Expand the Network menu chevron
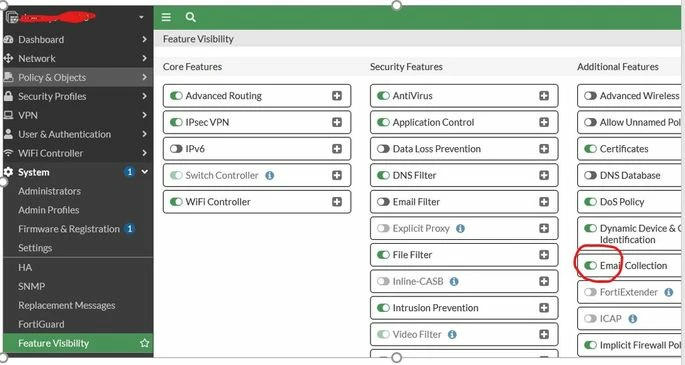Image resolution: width=685 pixels, height=365 pixels. pos(144,58)
